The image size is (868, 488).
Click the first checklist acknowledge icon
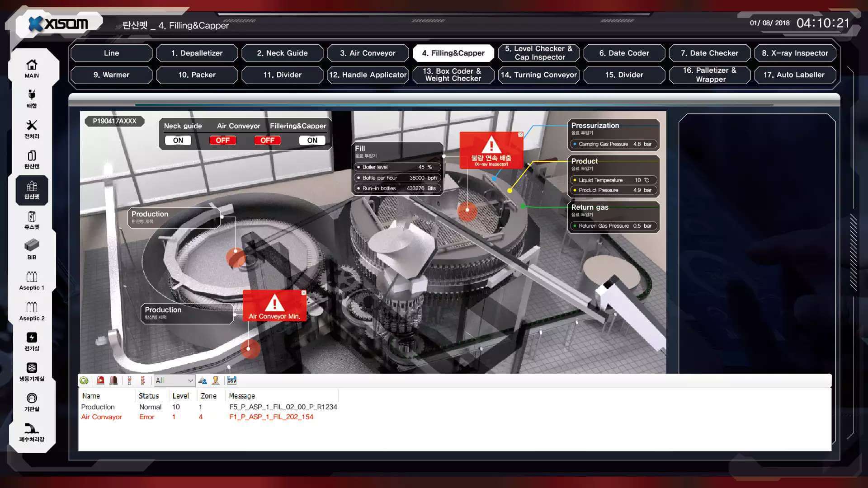[x=129, y=380]
